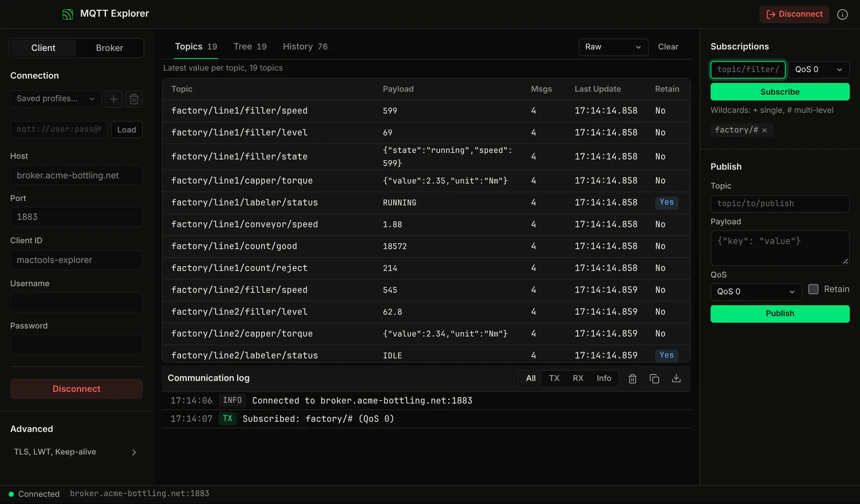Viewport: 860px width, 504px height.
Task: Click the red Disconnect button in sidebar
Action: click(x=76, y=389)
